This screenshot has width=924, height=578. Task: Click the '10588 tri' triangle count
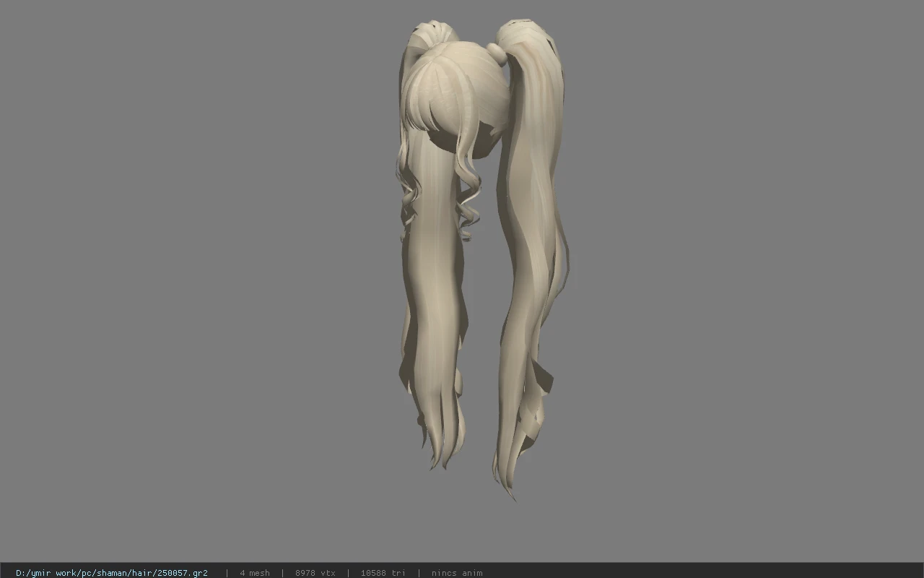383,573
